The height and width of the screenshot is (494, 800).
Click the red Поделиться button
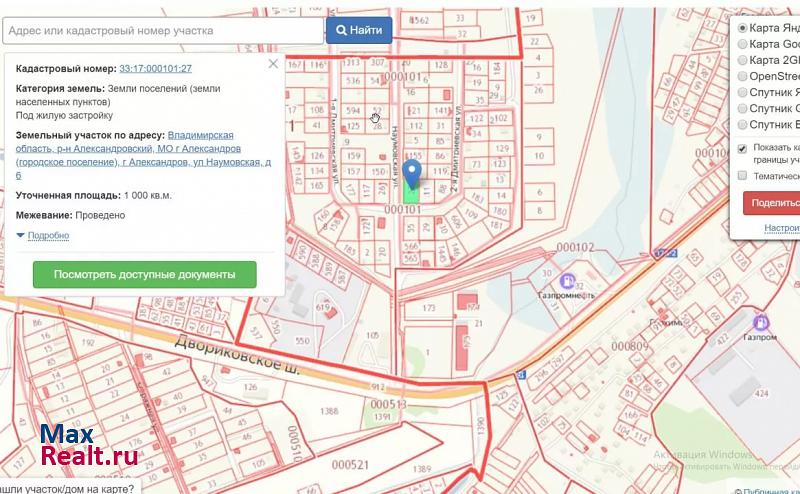(773, 203)
